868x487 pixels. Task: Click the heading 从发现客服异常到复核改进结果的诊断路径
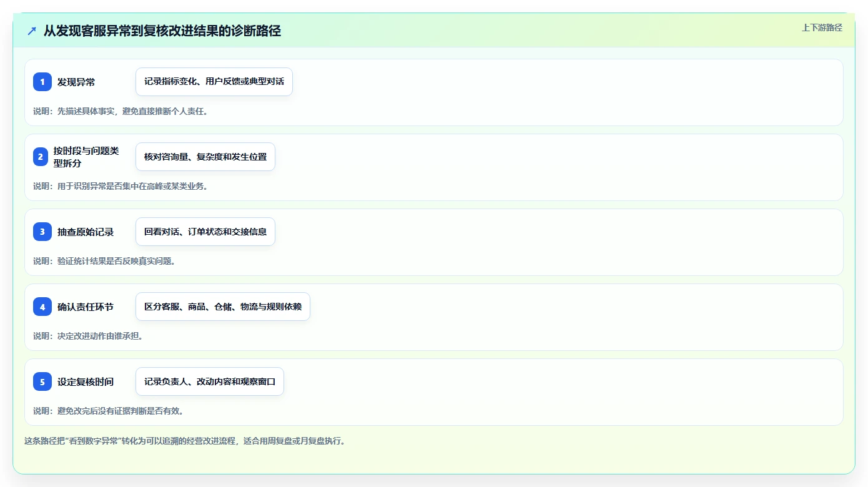pyautogui.click(x=162, y=31)
